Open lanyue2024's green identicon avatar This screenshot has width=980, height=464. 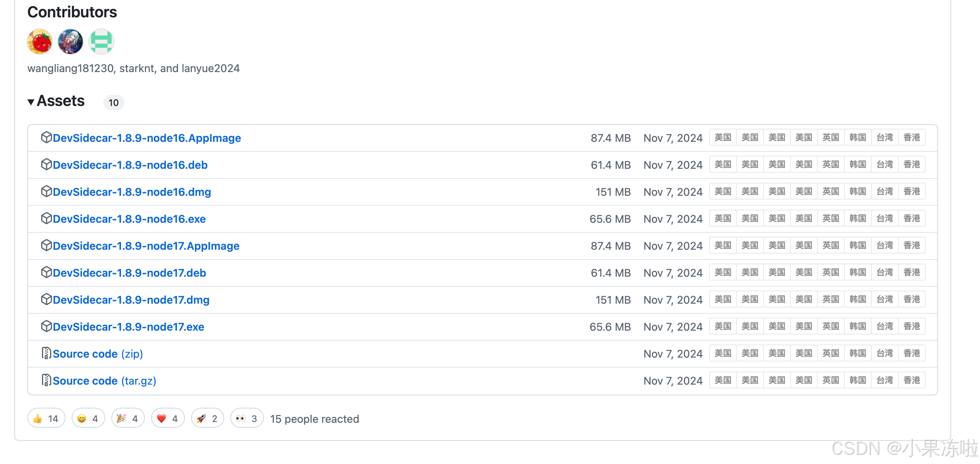pos(101,42)
